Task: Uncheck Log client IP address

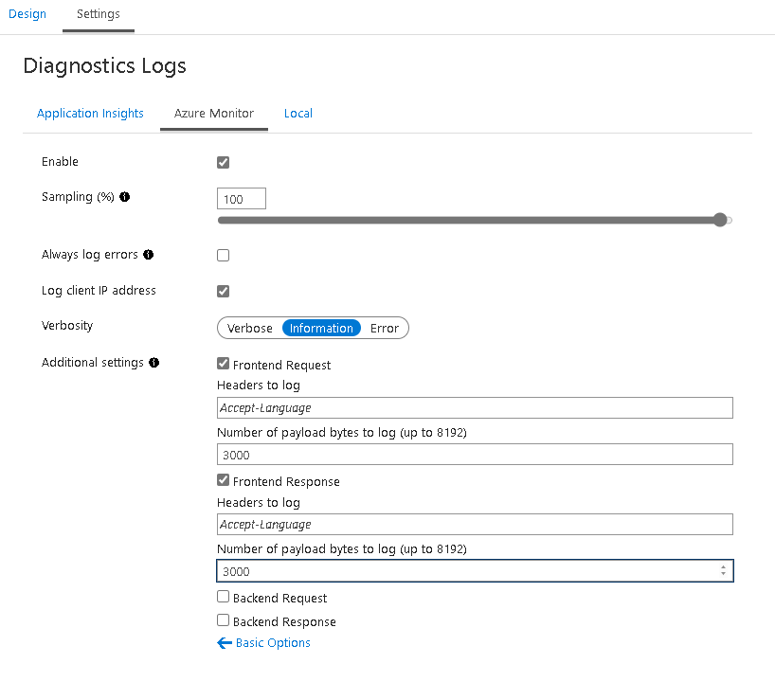Action: pos(223,291)
